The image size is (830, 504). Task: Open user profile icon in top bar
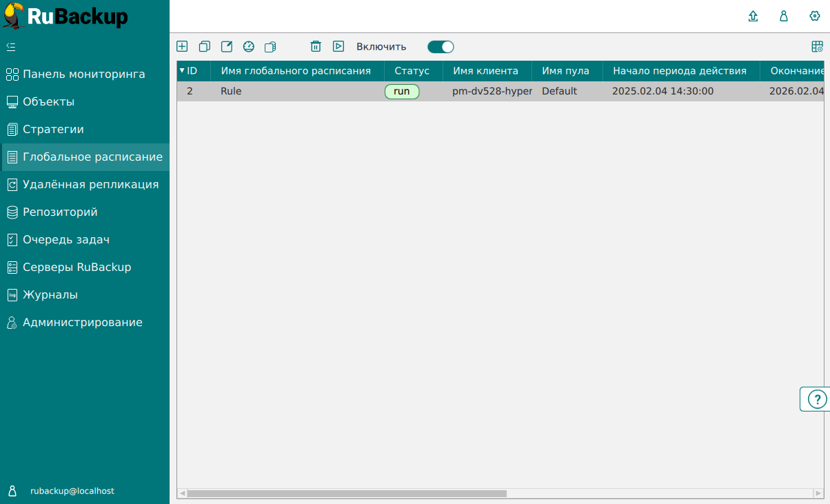[784, 16]
